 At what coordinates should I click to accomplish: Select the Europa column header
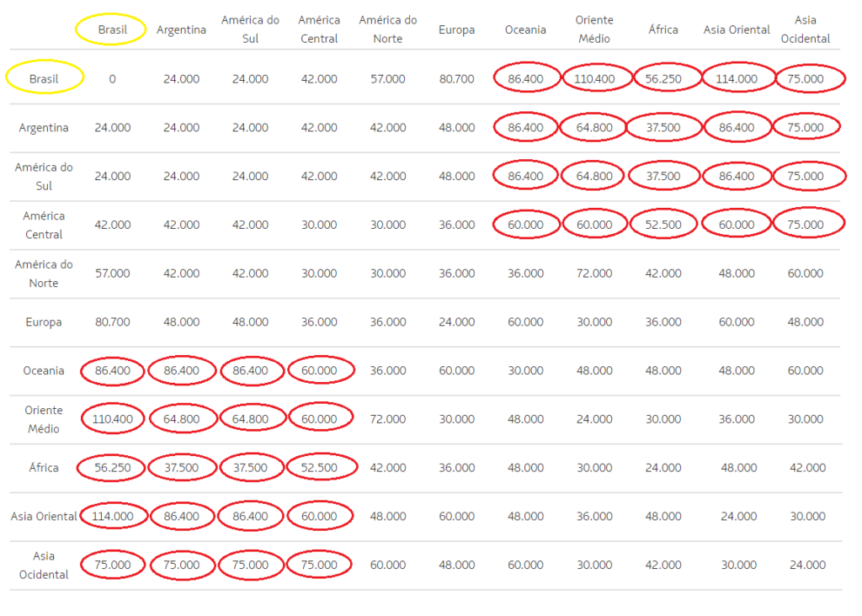click(456, 30)
